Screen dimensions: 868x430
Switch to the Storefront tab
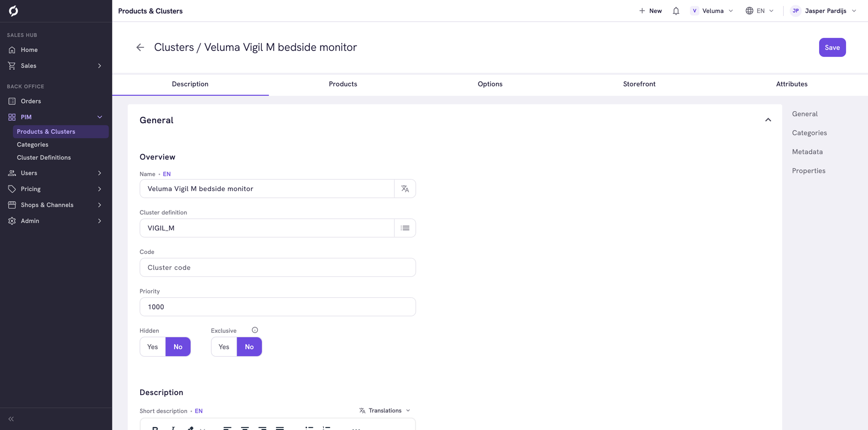coord(639,84)
